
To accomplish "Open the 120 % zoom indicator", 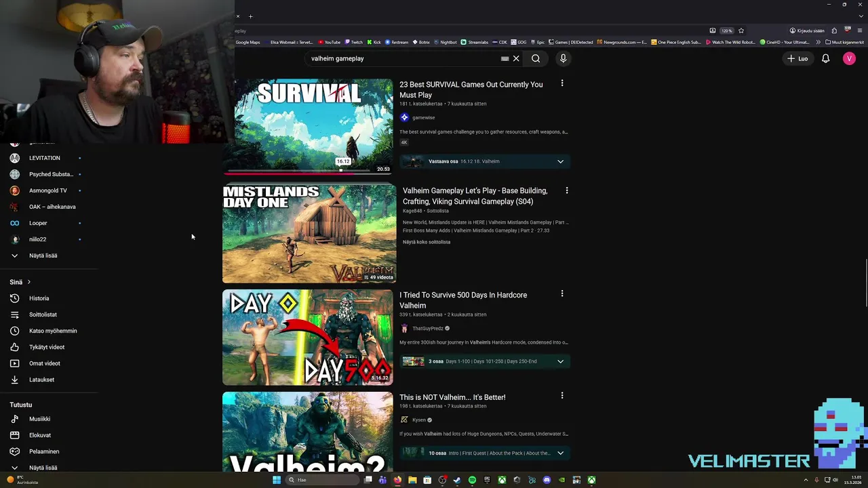I will coord(726,30).
